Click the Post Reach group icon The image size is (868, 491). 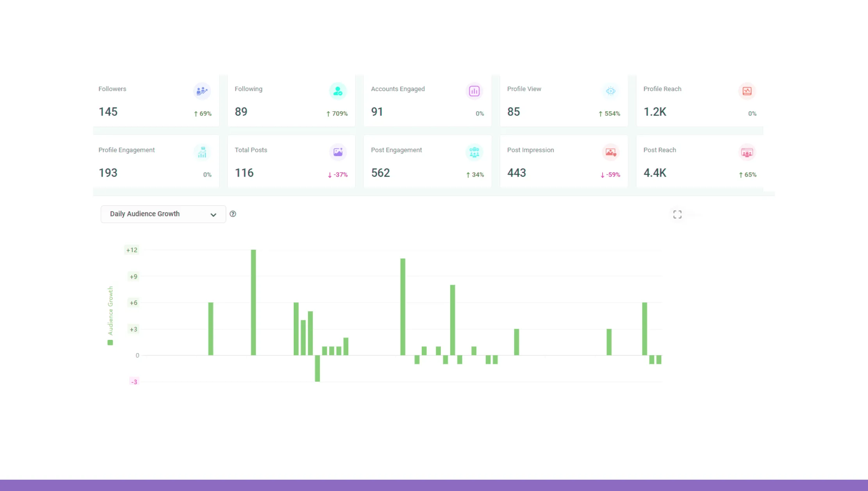[747, 152]
